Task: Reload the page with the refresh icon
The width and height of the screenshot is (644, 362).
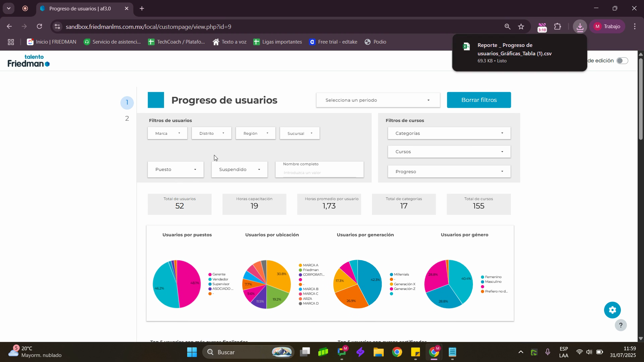Action: pos(40,27)
